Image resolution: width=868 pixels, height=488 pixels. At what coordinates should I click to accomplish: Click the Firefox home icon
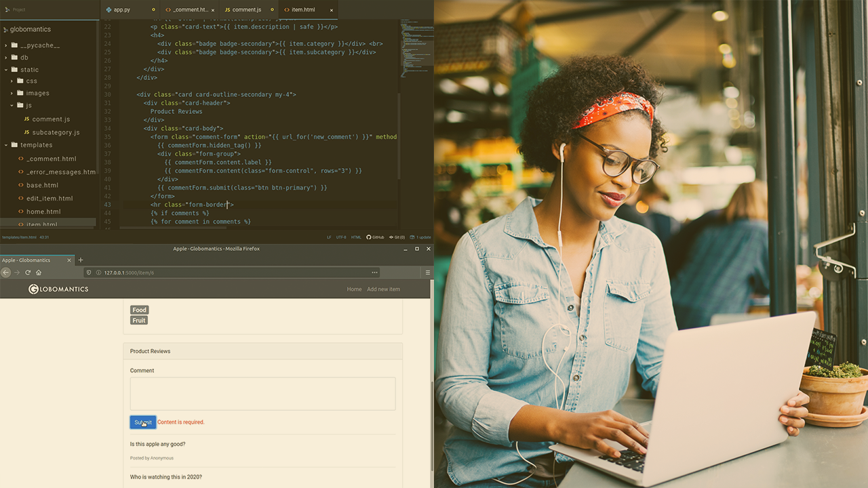pos(39,272)
